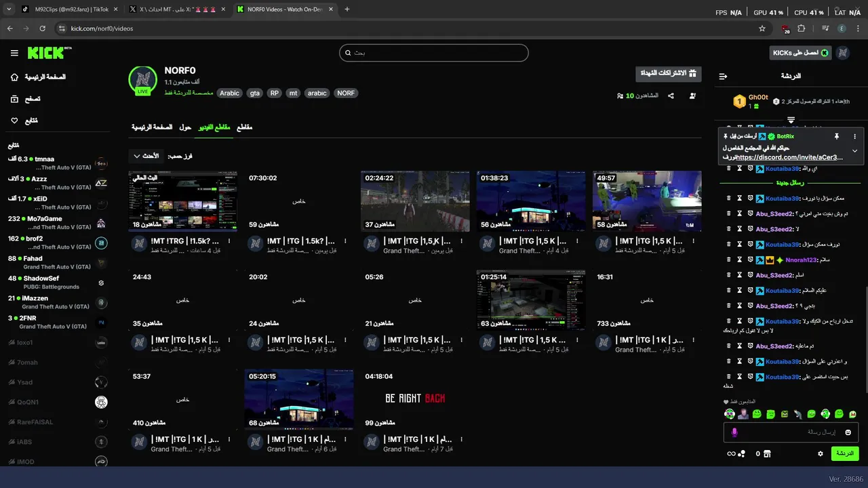The width and height of the screenshot is (868, 488).
Task: Timeout Nnorah123 with the hourglass icon
Action: click(740, 260)
